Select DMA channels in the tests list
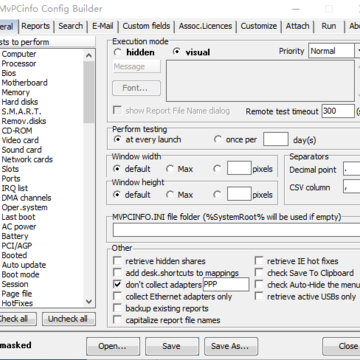Viewport: 360px width, 360px height. coord(26,198)
